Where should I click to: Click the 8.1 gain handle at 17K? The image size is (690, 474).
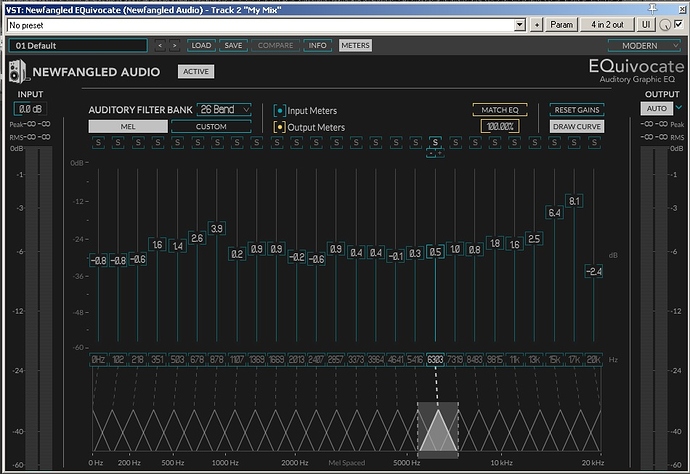tap(574, 201)
